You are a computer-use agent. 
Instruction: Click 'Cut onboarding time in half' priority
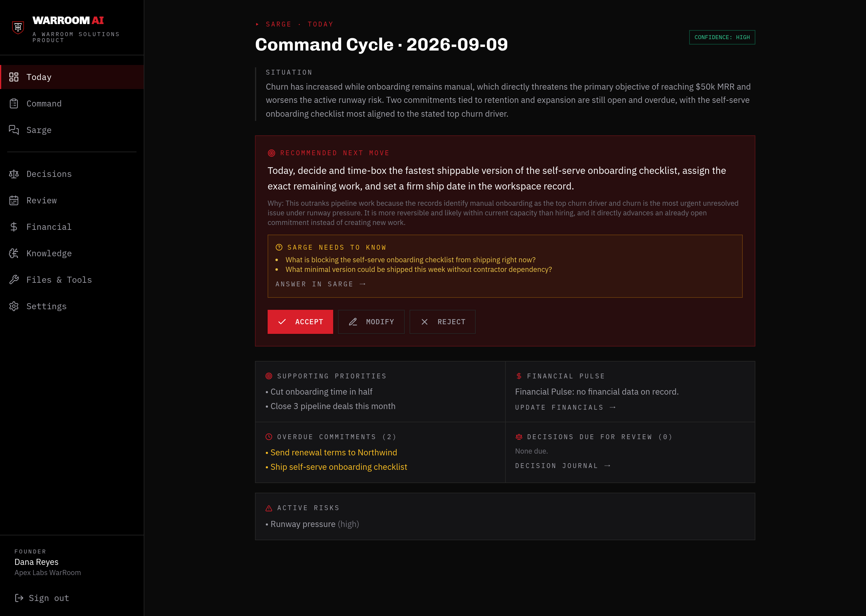click(321, 392)
